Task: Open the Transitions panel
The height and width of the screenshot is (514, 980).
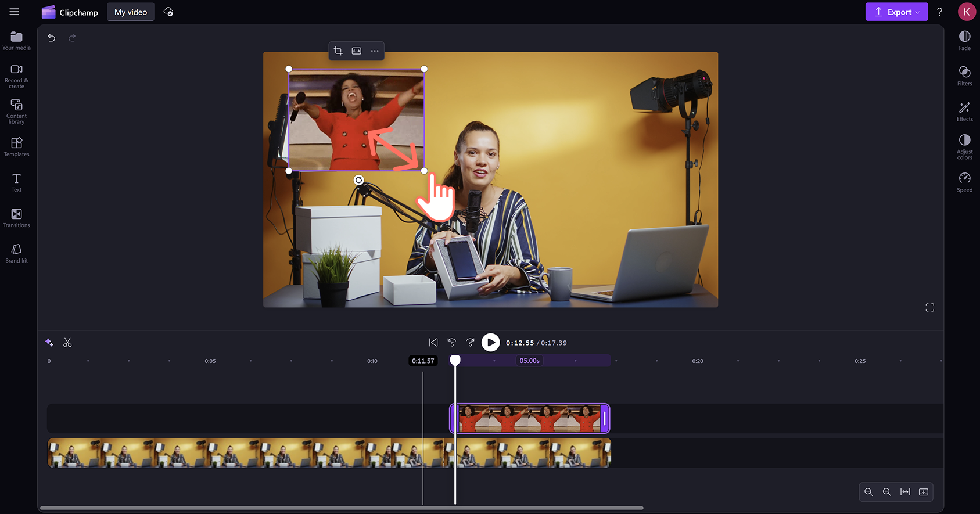Action: [x=17, y=218]
